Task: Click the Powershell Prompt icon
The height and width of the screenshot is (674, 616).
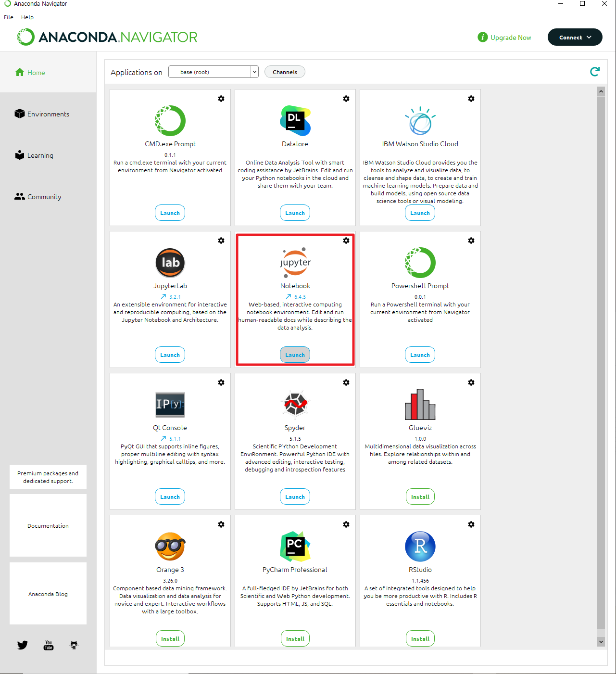Action: (x=420, y=263)
